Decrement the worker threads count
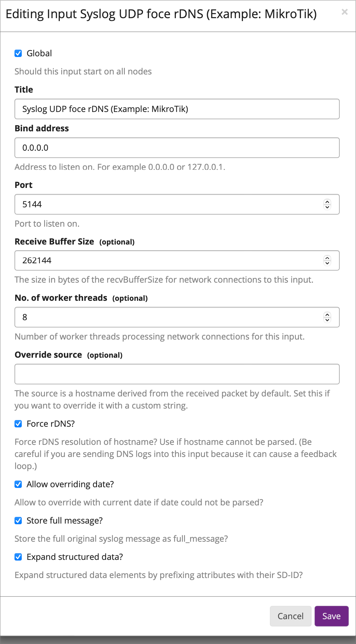This screenshot has width=356, height=644. tap(327, 320)
